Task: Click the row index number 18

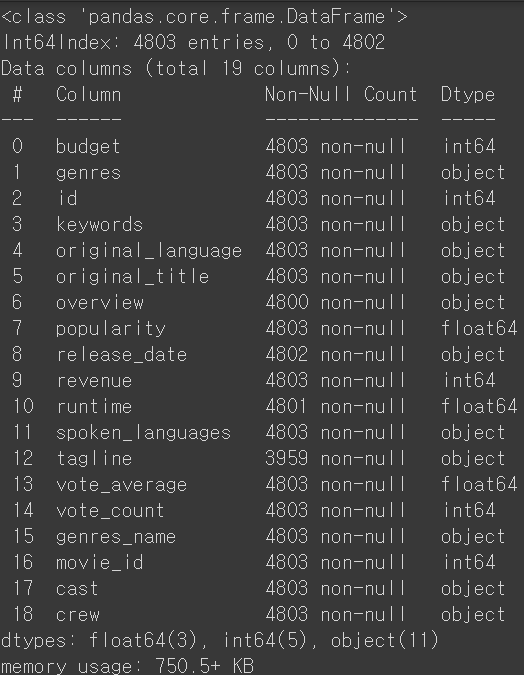Action: click(x=23, y=614)
